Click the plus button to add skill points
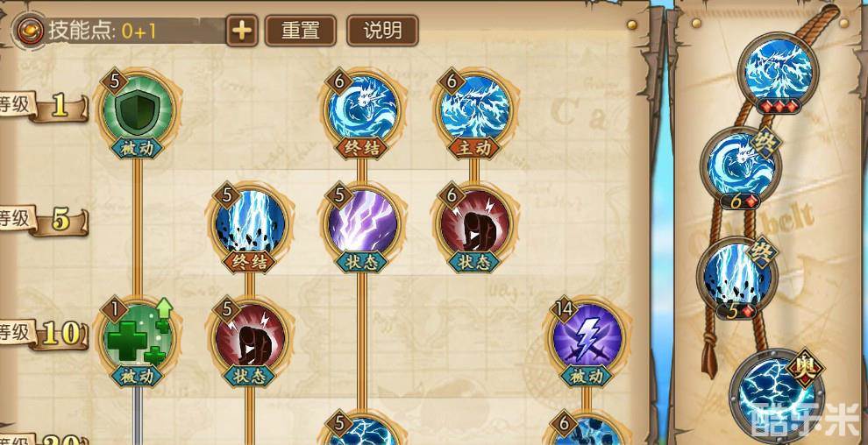This screenshot has width=868, height=445. [x=242, y=31]
